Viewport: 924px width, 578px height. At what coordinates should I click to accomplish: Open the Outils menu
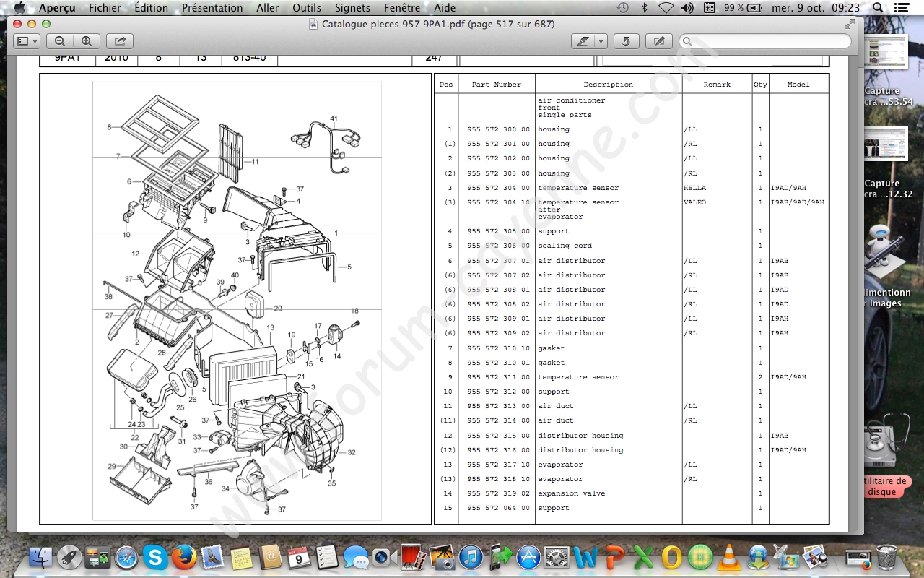(x=307, y=8)
